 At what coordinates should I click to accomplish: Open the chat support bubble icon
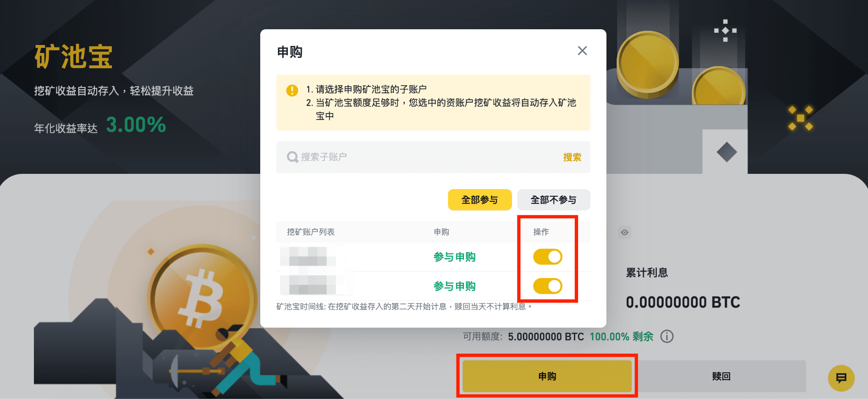click(x=841, y=378)
